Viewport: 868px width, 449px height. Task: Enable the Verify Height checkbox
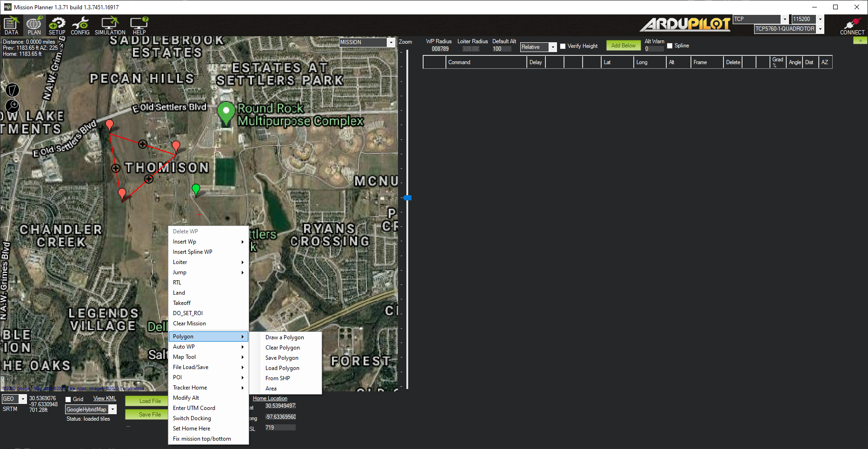click(563, 46)
